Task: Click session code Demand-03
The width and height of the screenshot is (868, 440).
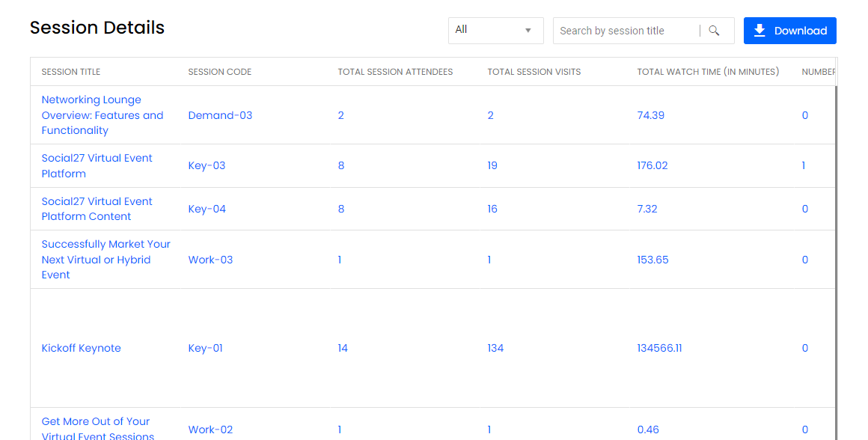Action: click(220, 115)
